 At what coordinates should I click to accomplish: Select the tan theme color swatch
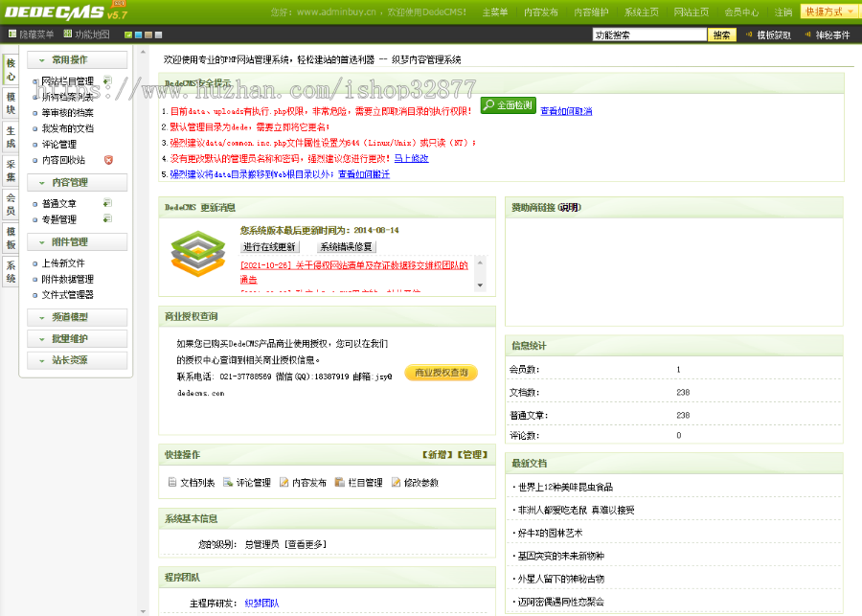pyautogui.click(x=148, y=34)
